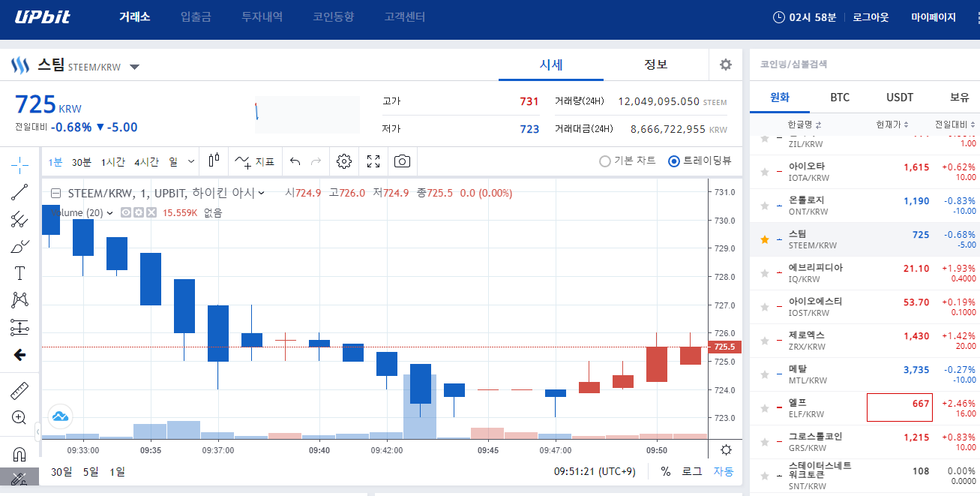Open the 투자내역 menu

coord(262,17)
